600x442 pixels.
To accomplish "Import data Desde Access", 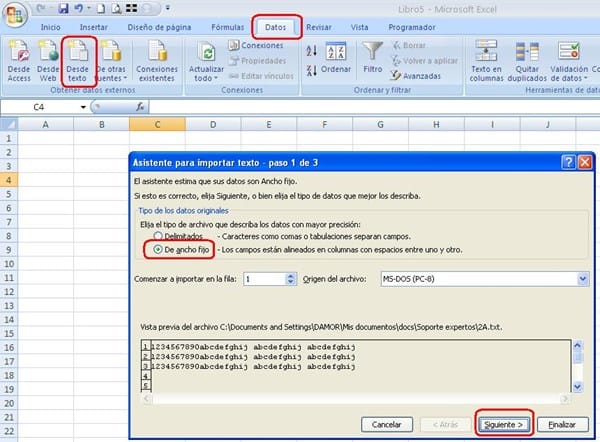I will point(19,61).
